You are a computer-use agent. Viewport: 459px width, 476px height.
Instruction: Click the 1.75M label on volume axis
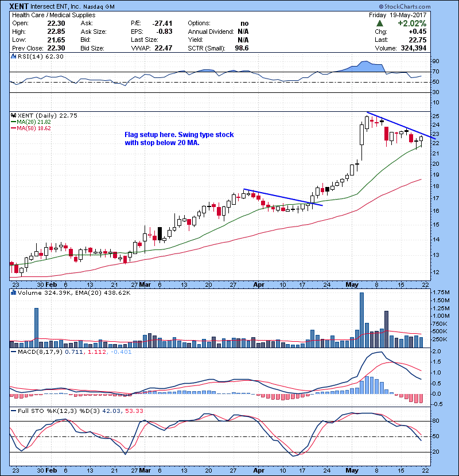(x=441, y=292)
